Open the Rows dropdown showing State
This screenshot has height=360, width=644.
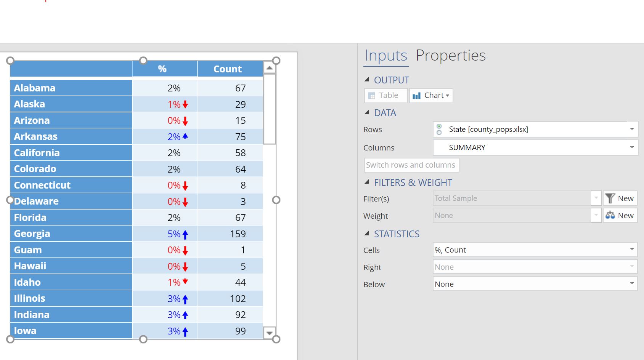[632, 130]
